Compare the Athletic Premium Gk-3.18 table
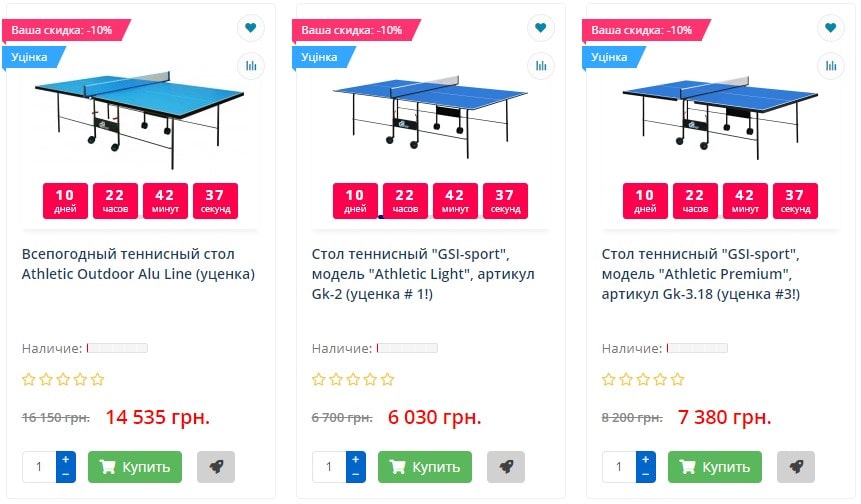Viewport: 861px width, 504px height. pos(831,66)
